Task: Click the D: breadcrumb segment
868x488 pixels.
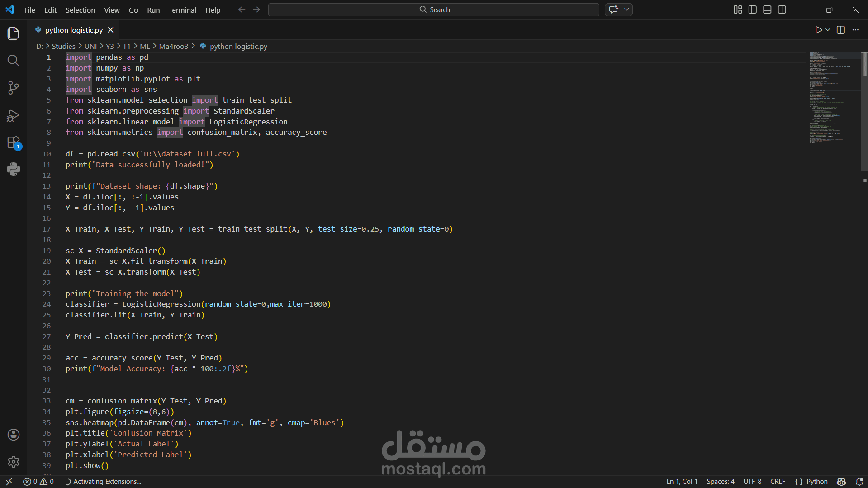Action: click(x=40, y=46)
